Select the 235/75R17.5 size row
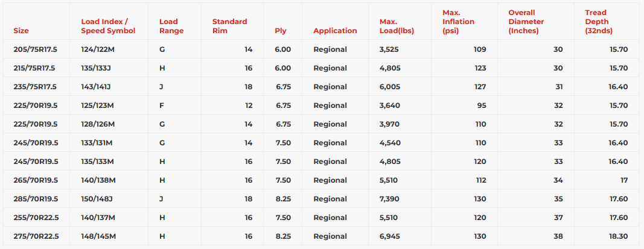The height and width of the screenshot is (249, 644). click(34, 87)
